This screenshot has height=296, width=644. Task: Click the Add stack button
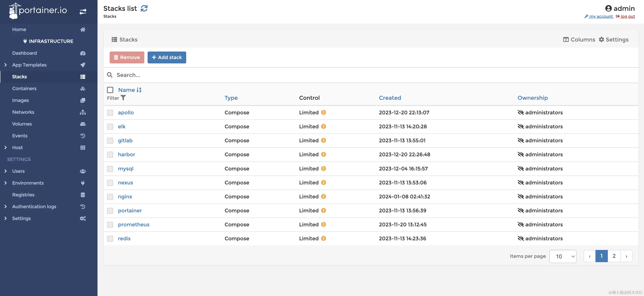pos(167,57)
